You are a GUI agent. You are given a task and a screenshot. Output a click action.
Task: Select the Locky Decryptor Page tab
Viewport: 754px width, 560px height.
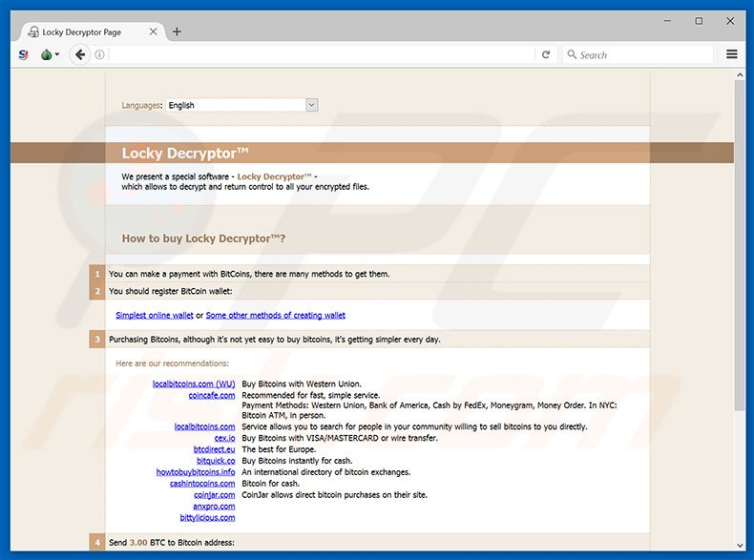92,31
